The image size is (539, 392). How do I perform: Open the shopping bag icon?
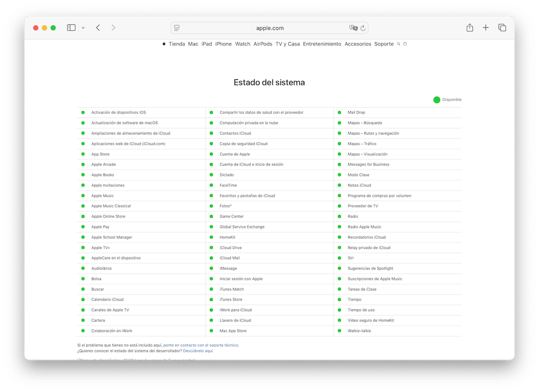405,44
